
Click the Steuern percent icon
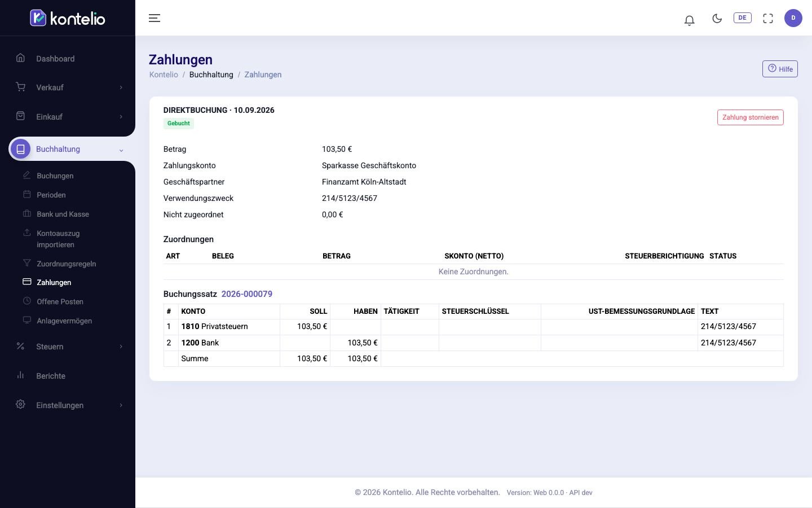click(21, 346)
